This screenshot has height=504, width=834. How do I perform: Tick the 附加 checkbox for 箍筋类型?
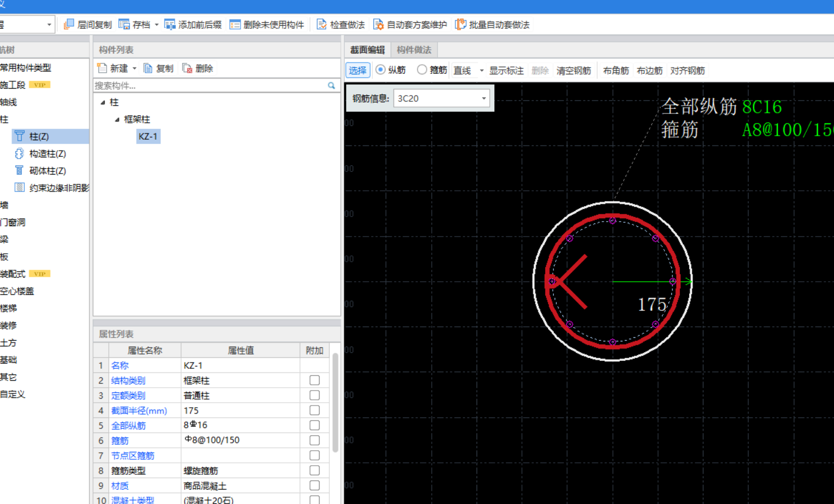coord(314,470)
